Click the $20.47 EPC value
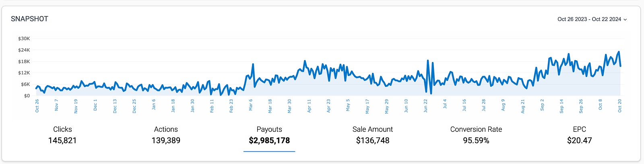The height and width of the screenshot is (164, 644). [580, 141]
